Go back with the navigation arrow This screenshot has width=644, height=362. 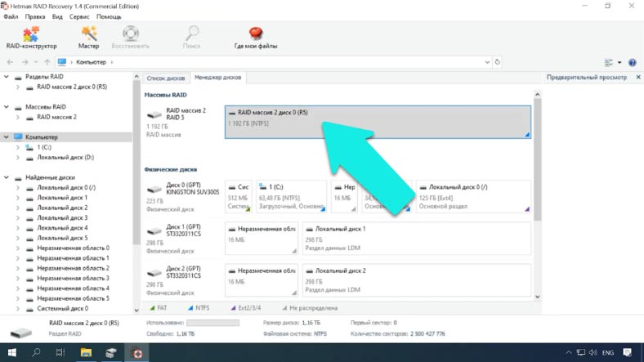coord(11,62)
